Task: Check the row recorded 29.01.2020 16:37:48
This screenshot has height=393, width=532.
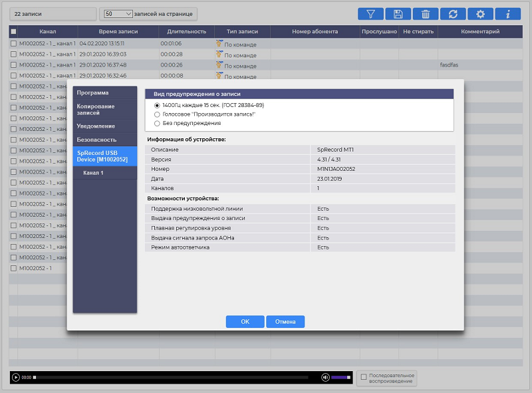Action: point(13,65)
